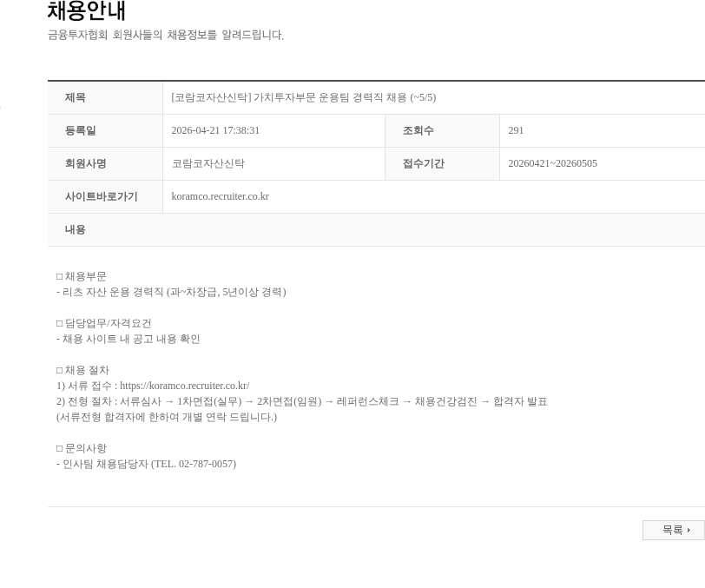Select the post title 가치투자부문 운용팀 경력직 채용
Image resolution: width=705 pixels, height=588 pixels.
pos(304,97)
